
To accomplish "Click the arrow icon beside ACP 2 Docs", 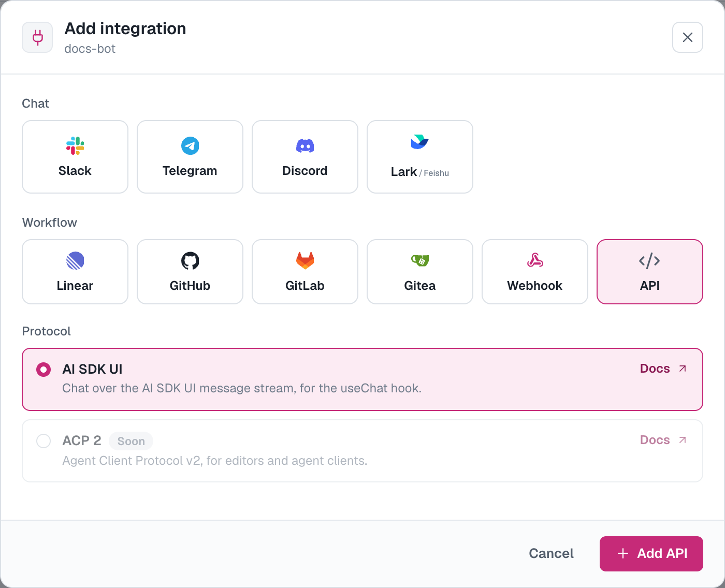I will 683,440.
